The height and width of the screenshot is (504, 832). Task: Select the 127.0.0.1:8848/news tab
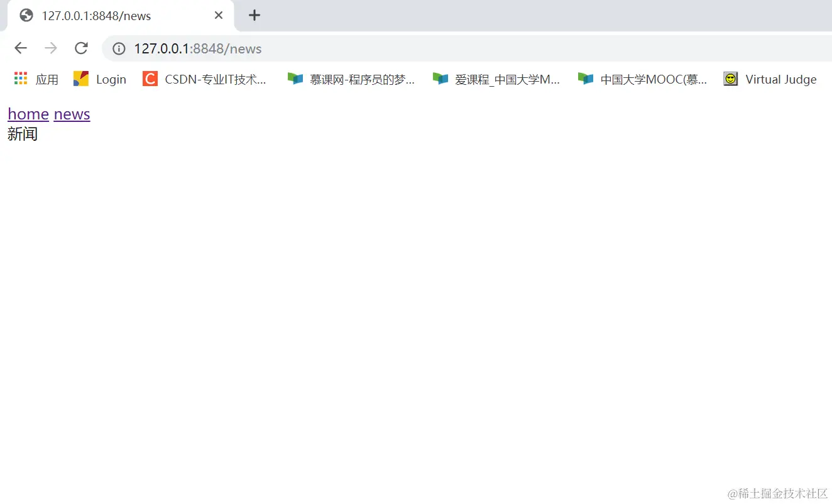[x=121, y=16]
